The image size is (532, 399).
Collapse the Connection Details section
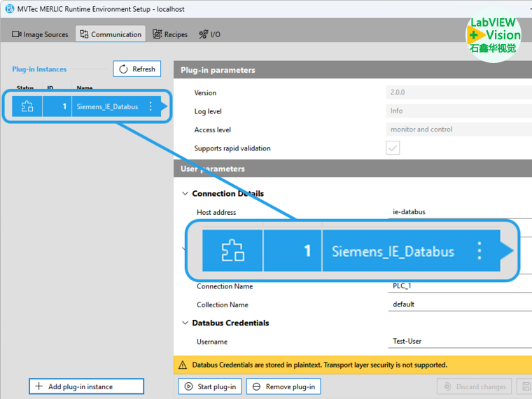(x=185, y=194)
